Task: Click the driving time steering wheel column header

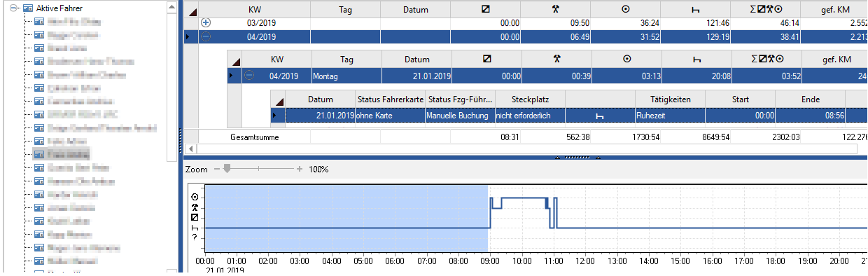Action: [625, 9]
